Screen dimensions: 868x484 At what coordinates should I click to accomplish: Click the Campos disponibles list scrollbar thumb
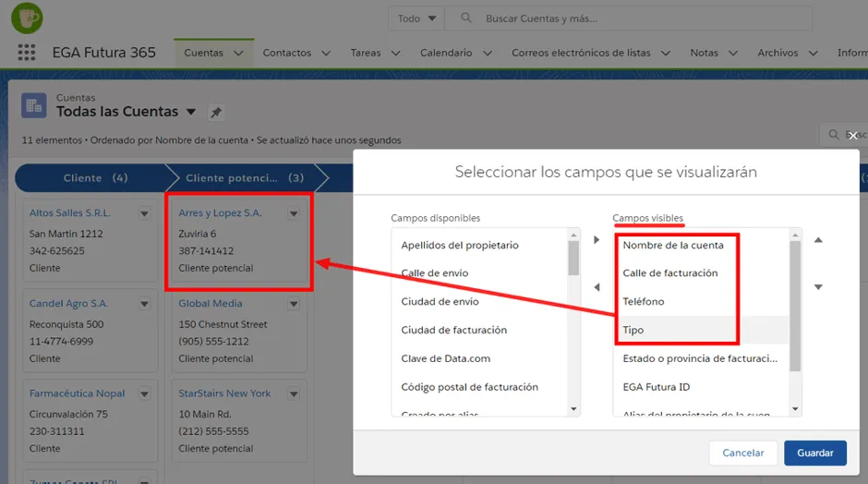click(573, 258)
